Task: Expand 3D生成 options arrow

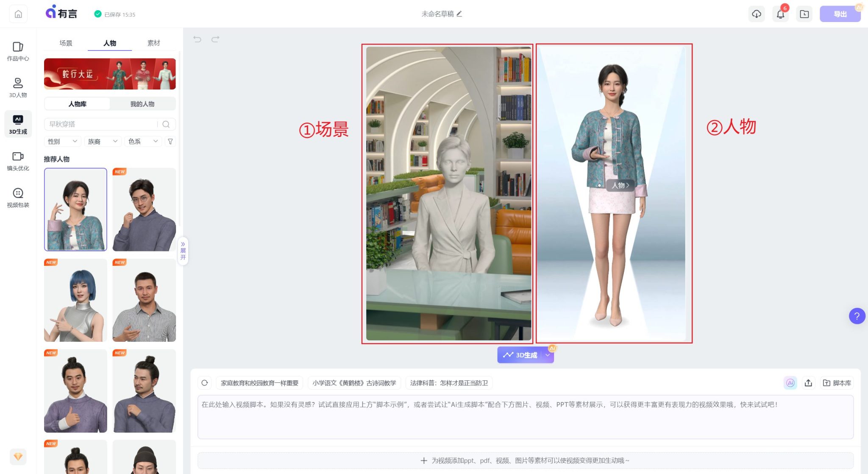Action: tap(548, 355)
